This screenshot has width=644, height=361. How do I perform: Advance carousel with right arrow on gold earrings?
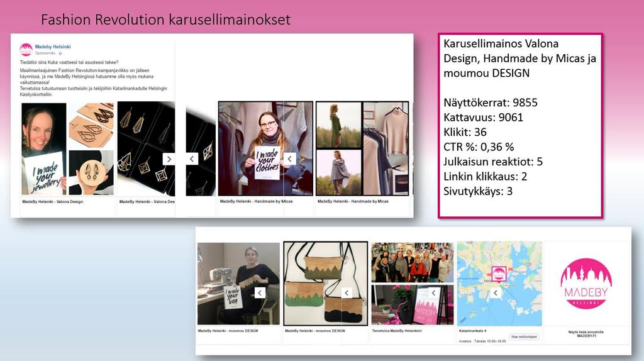tap(169, 159)
